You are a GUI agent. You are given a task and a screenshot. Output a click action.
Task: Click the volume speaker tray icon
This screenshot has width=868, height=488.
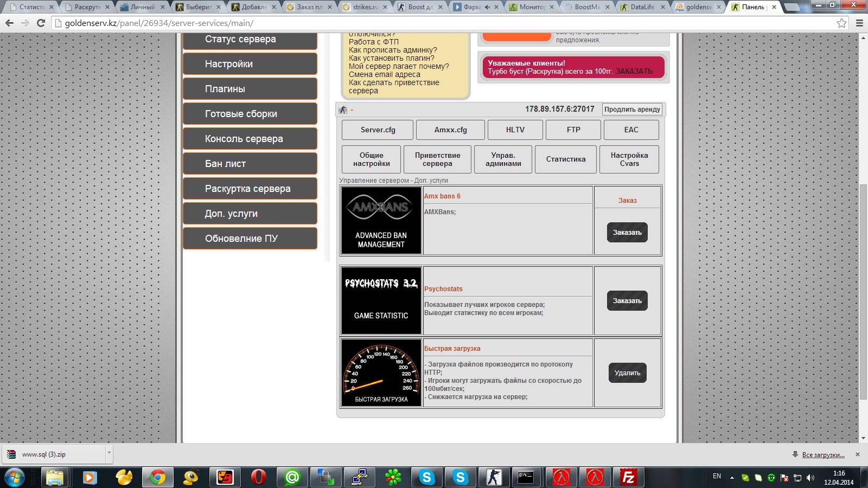tap(810, 477)
